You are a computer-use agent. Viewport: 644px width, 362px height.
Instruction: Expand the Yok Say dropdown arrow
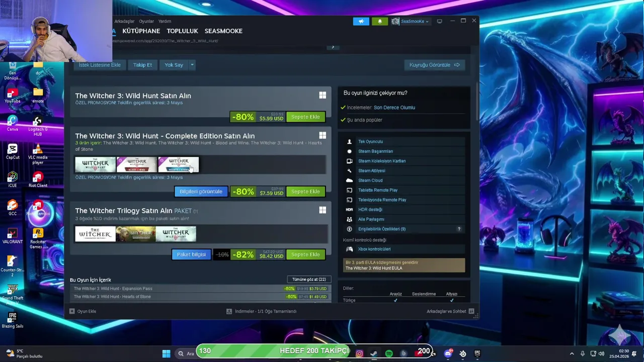pos(192,65)
